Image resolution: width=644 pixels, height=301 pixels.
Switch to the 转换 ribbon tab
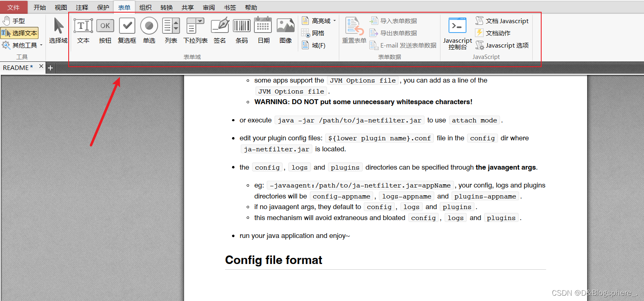coord(167,7)
